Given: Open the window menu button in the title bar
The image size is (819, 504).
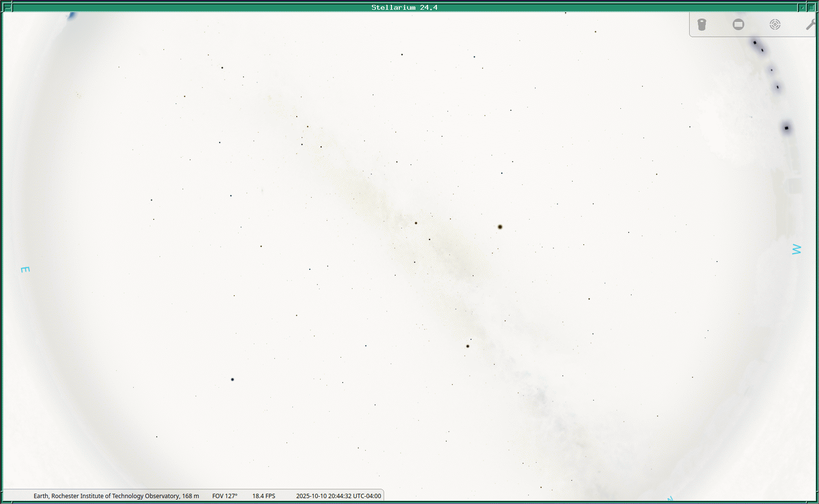Looking at the screenshot, I should coord(7,7).
